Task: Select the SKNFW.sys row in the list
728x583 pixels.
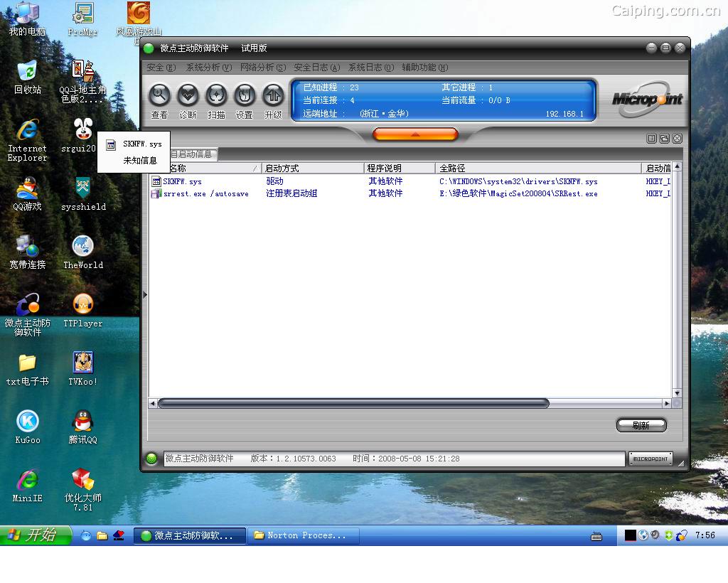Action: point(410,181)
